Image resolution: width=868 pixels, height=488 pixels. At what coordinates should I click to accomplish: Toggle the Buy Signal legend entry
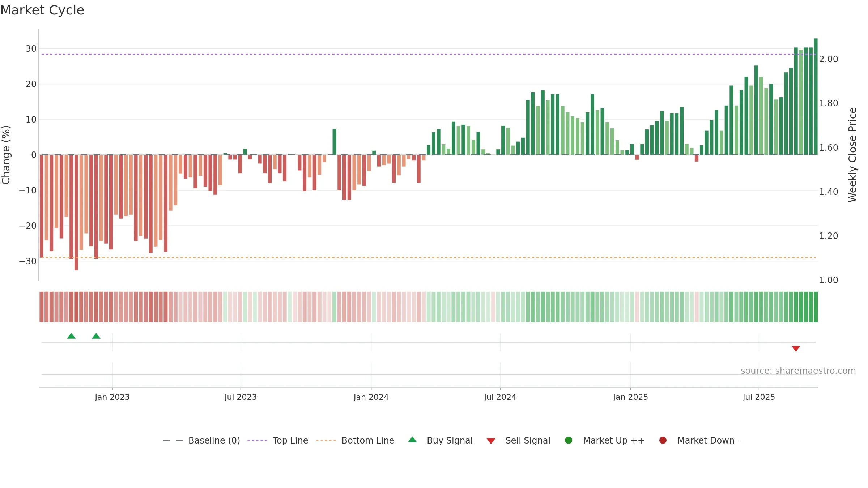click(440, 441)
